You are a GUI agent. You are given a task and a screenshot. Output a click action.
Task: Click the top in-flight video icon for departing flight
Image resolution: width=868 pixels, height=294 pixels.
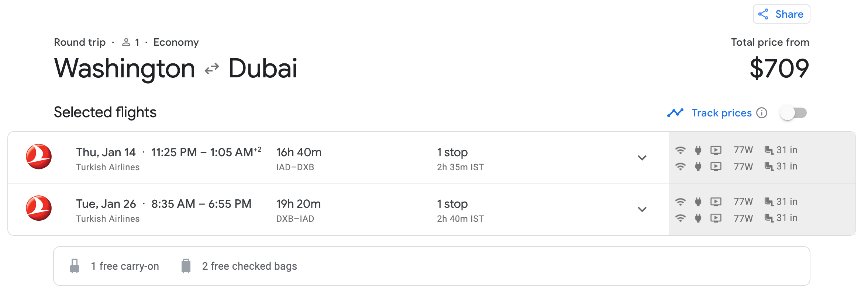coord(716,150)
